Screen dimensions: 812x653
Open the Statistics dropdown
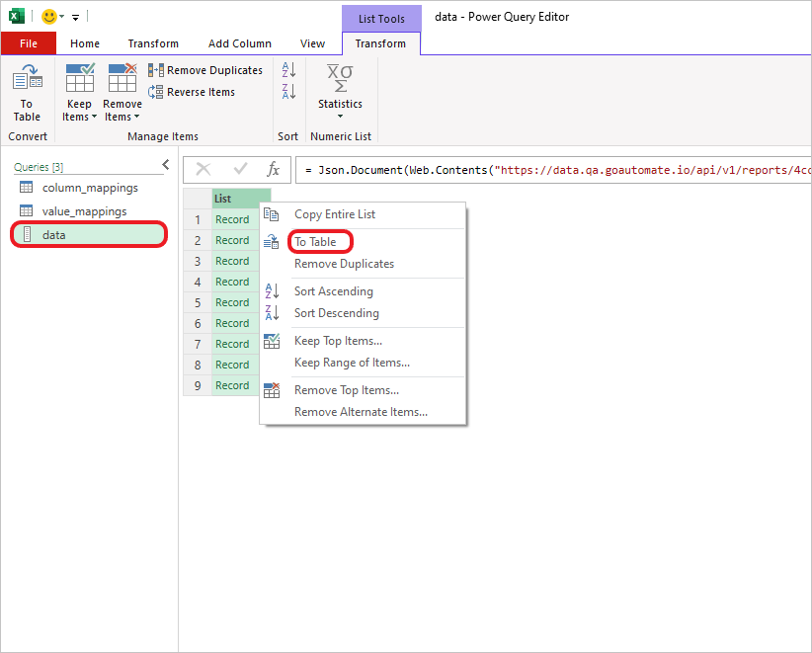(340, 92)
